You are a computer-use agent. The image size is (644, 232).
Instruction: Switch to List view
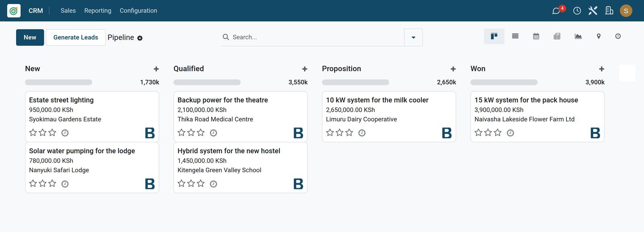click(515, 37)
